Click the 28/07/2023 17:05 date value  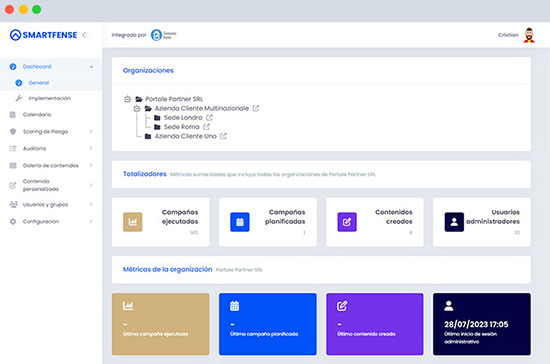pos(476,324)
